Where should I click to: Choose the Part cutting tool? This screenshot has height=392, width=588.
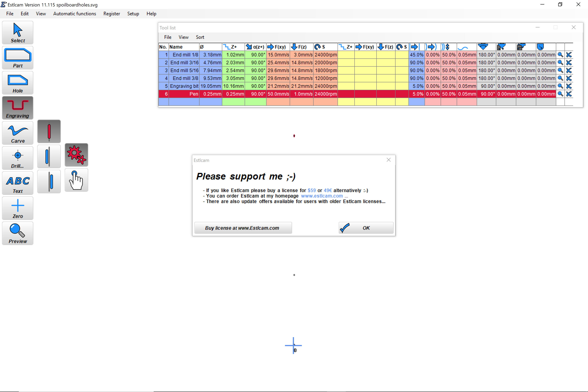point(17,58)
